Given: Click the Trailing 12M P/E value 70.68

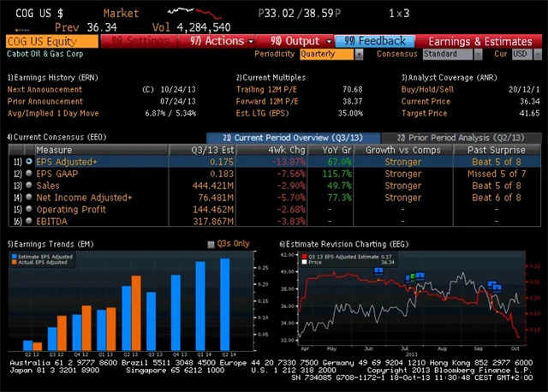Looking at the screenshot, I should 352,89.
